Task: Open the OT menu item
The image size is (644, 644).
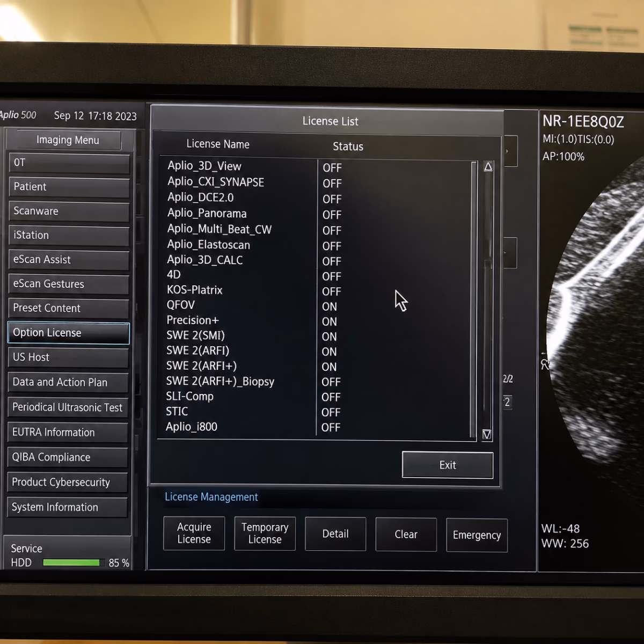Action: click(x=69, y=163)
